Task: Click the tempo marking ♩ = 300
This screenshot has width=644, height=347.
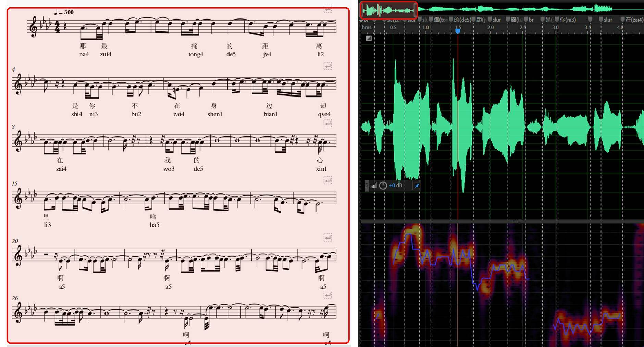Action: coord(64,12)
